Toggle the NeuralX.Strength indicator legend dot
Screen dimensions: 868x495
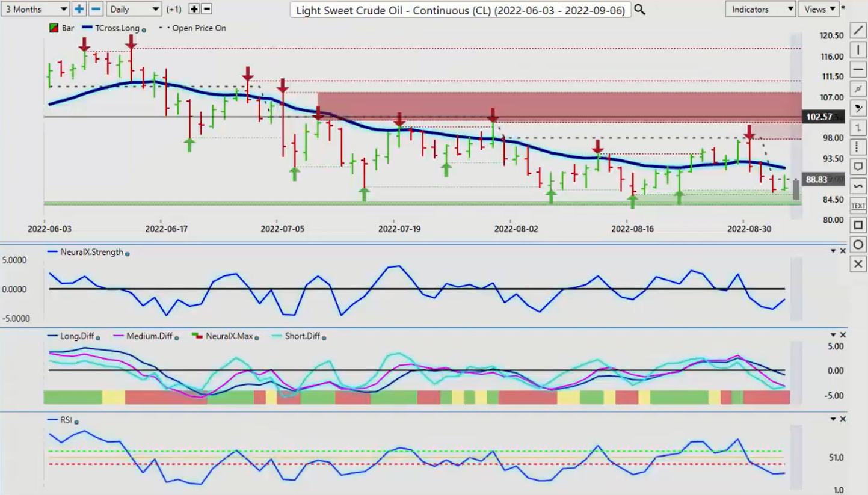click(x=127, y=253)
